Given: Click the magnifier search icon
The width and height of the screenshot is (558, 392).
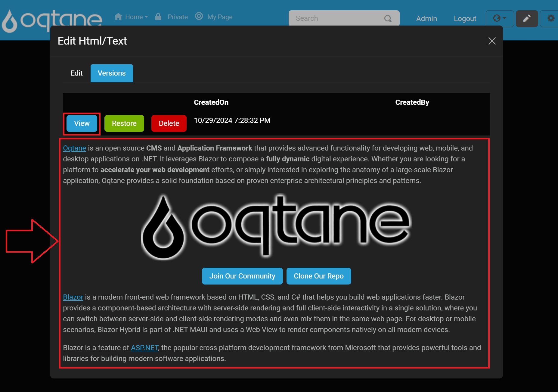Looking at the screenshot, I should [388, 19].
